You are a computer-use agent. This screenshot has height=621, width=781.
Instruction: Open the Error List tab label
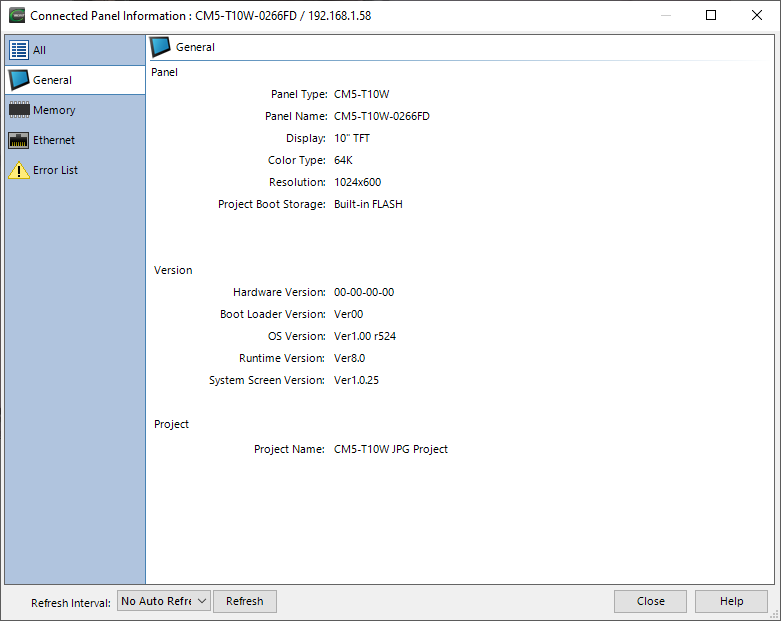[55, 170]
